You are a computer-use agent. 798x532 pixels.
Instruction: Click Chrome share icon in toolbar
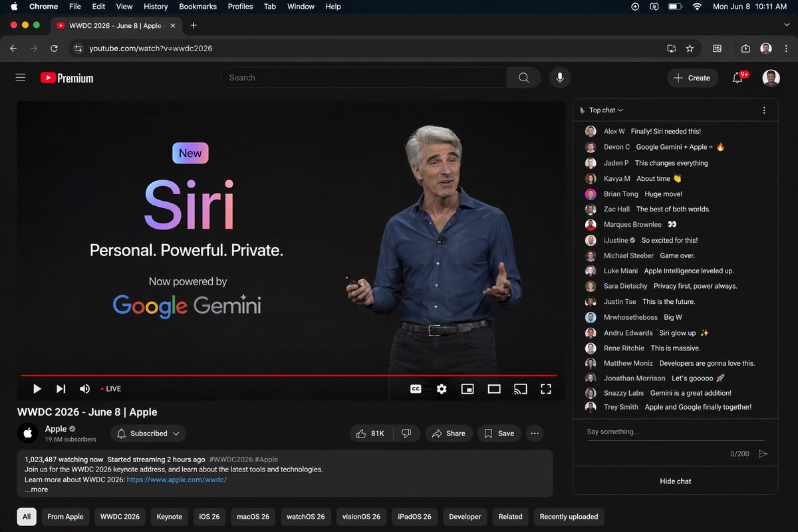pyautogui.click(x=745, y=49)
